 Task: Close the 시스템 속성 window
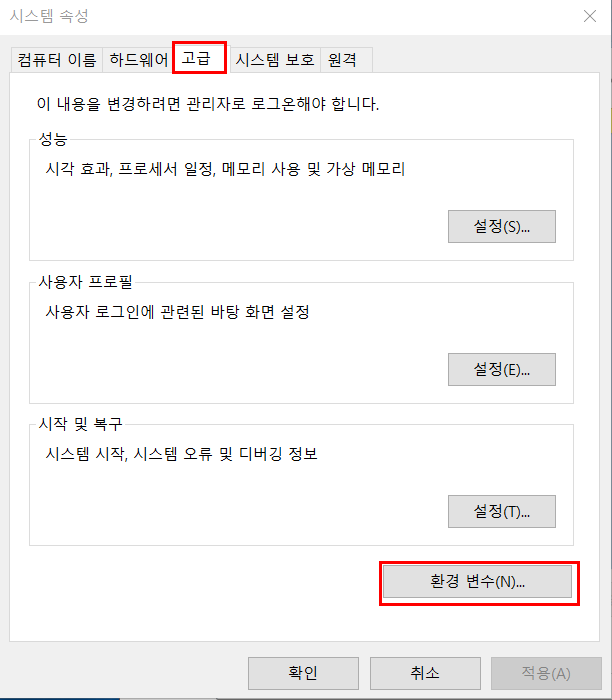[x=590, y=17]
